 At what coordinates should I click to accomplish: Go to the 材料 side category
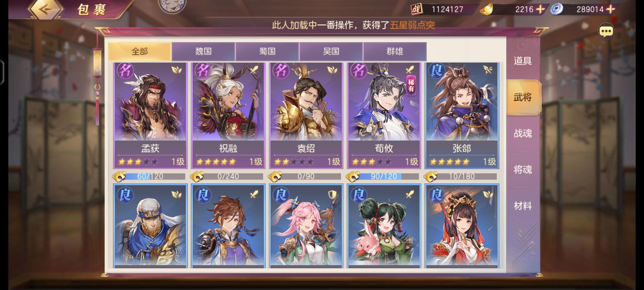tap(523, 206)
